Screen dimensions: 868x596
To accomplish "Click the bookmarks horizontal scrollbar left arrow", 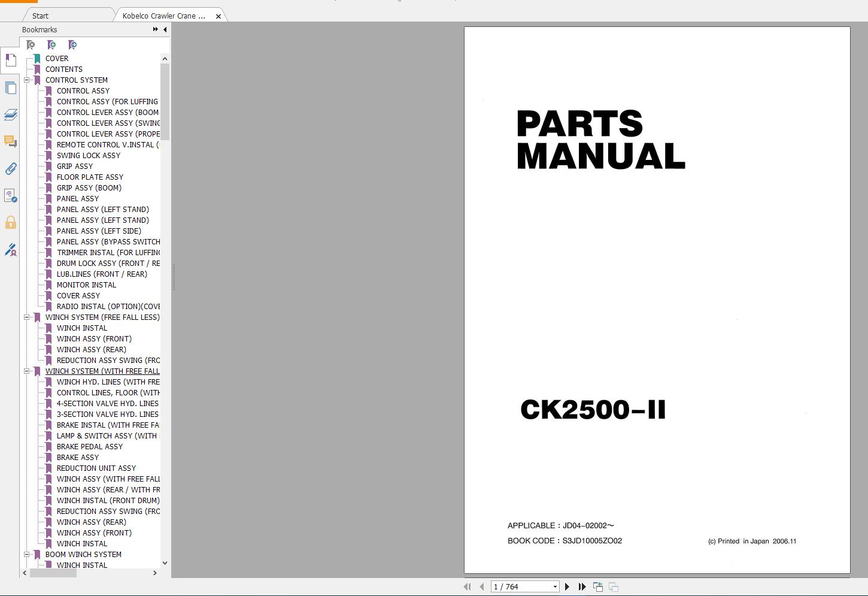I will click(25, 573).
